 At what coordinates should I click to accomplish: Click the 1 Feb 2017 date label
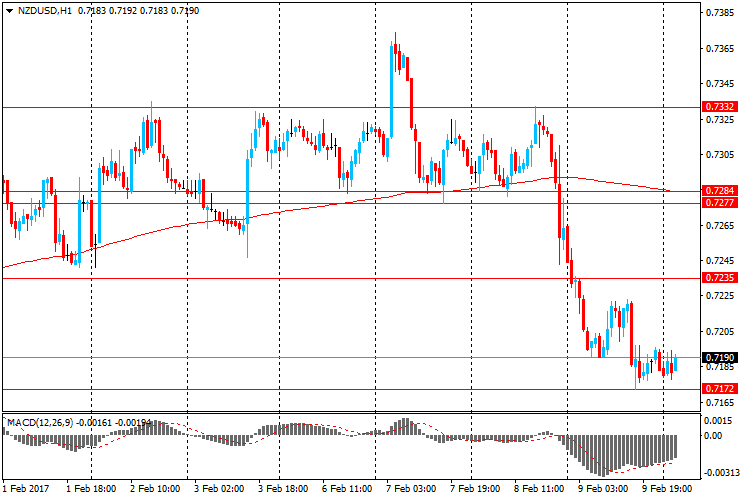coord(28,489)
